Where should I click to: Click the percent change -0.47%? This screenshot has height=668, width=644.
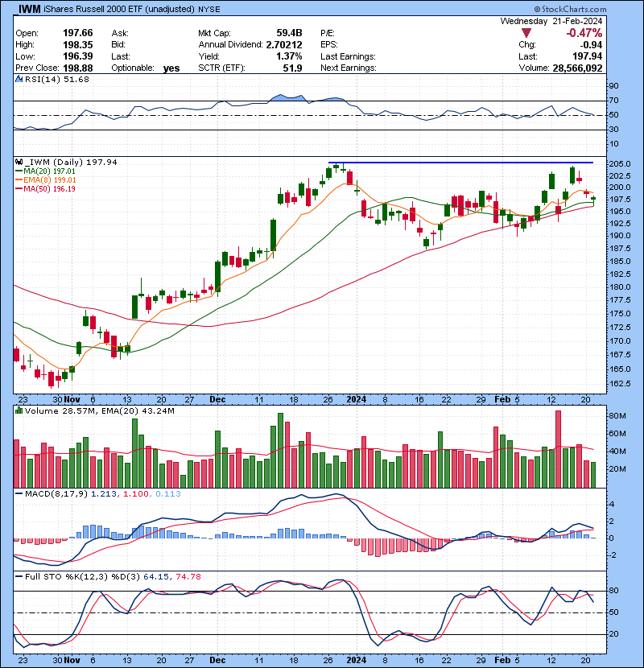(x=584, y=33)
